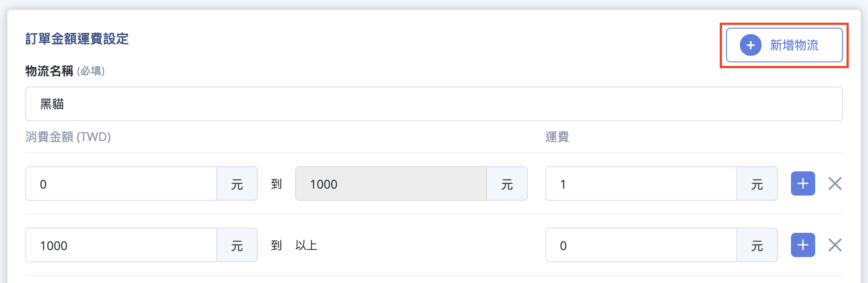Delete the 0 to 1000 fee row
Image resolution: width=868 pixels, height=283 pixels.
coord(835,183)
